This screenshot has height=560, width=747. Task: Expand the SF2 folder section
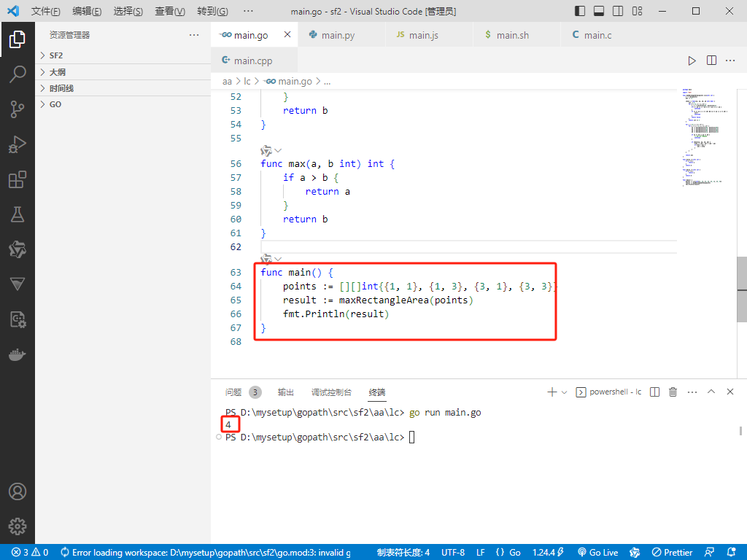click(x=123, y=55)
